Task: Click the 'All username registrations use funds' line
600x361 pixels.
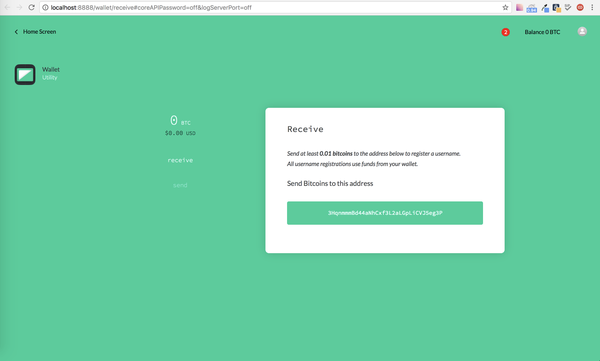Action: [352, 164]
